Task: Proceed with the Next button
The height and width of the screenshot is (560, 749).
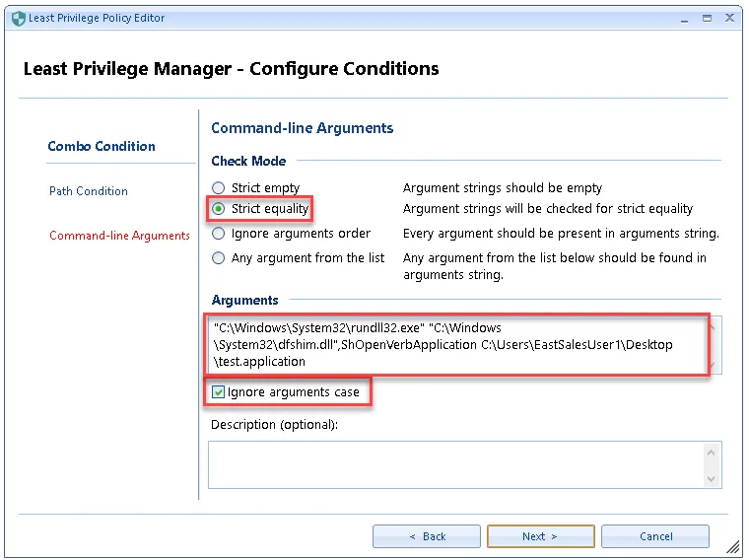Action: click(x=540, y=536)
